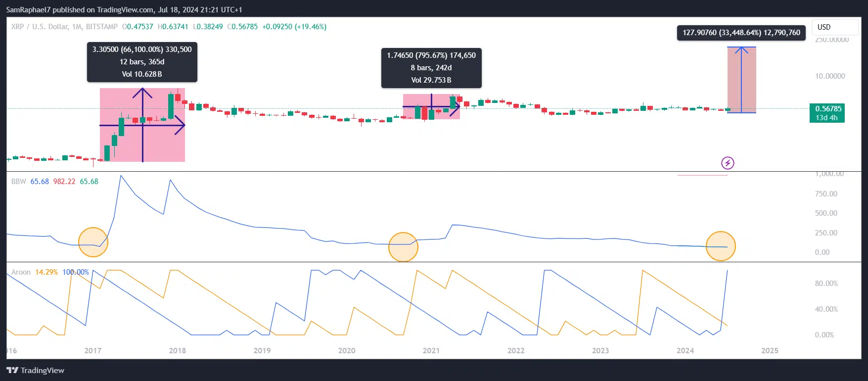Viewport: 868px width, 381px height.
Task: Click the 2025 label on time axis
Action: [x=770, y=350]
